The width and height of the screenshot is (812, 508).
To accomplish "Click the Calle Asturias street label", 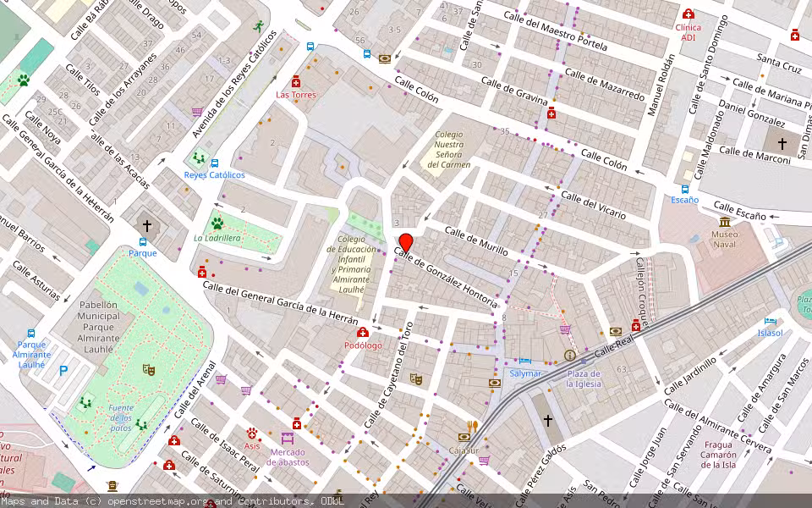I will click(x=36, y=280).
